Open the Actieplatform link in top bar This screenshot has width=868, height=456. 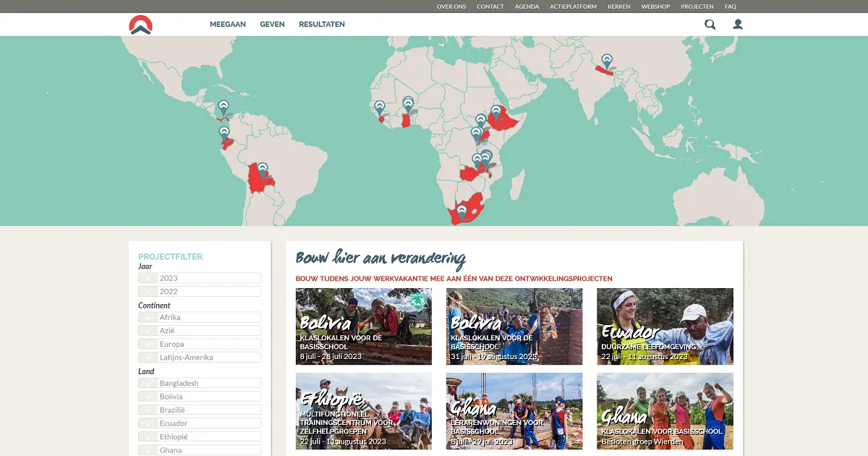click(573, 7)
